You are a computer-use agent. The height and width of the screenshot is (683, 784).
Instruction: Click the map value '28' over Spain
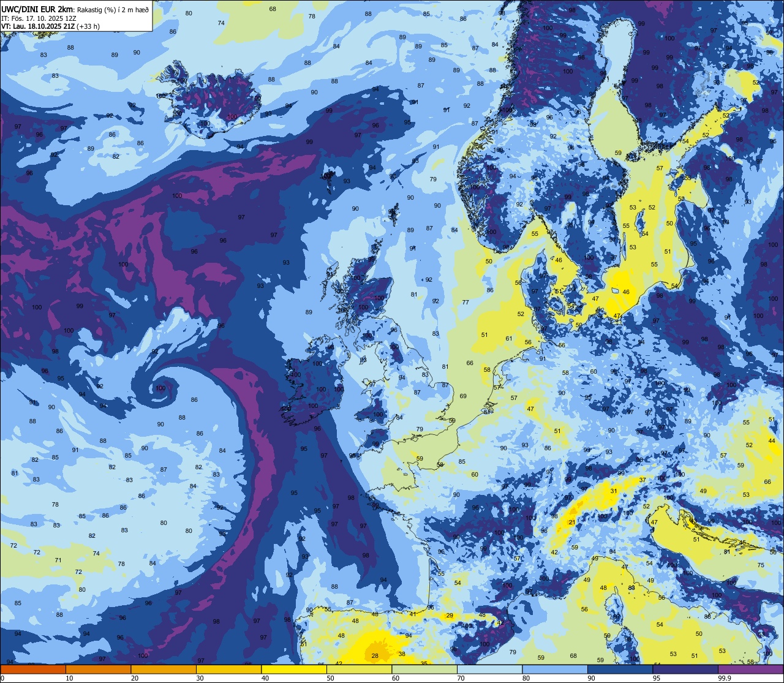coord(375,656)
